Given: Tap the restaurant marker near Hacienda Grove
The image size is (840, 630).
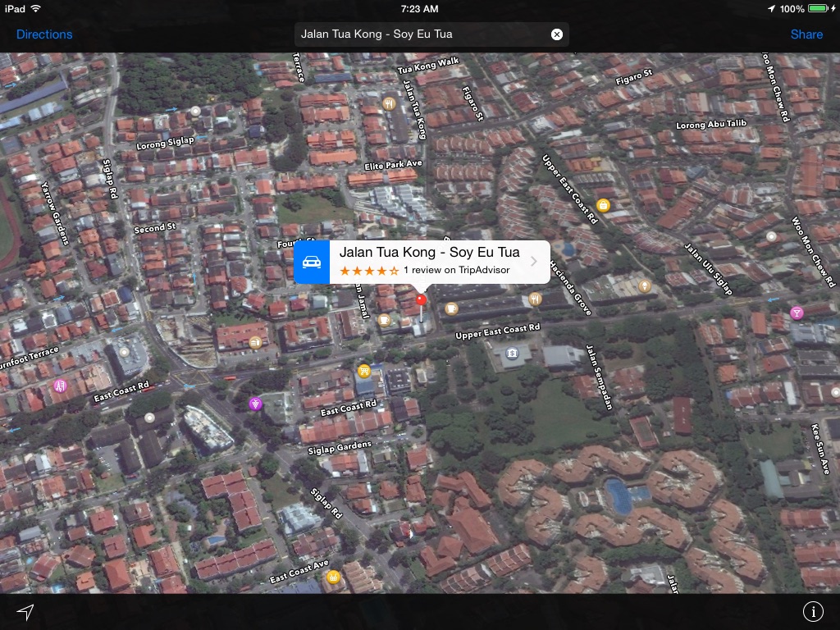Looking at the screenshot, I should point(535,299).
